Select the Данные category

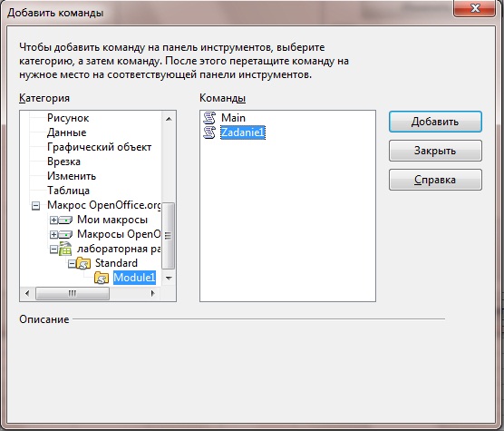coord(66,132)
